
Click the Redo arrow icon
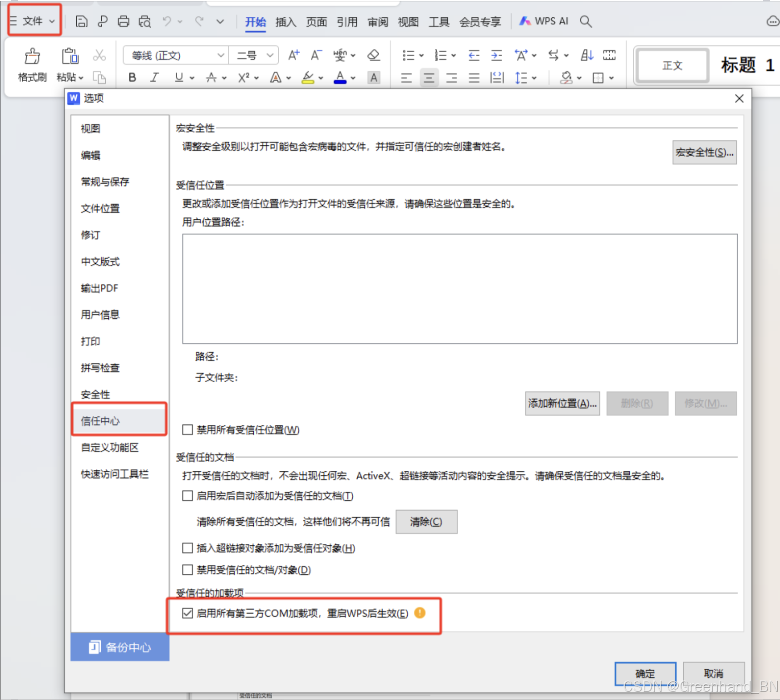(x=199, y=21)
